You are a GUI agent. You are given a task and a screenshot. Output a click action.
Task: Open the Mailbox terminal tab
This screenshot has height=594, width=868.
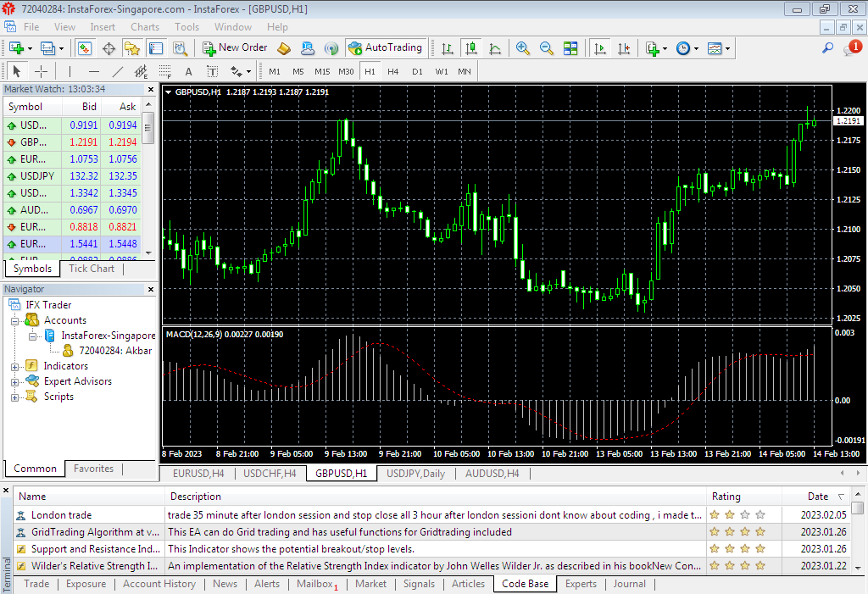316,584
